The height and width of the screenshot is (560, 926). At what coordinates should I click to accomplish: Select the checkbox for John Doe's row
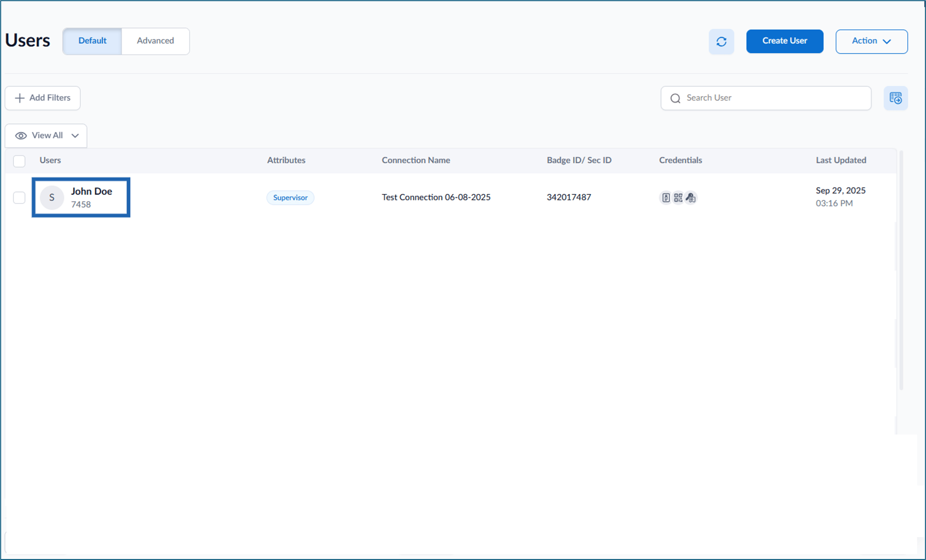(19, 197)
